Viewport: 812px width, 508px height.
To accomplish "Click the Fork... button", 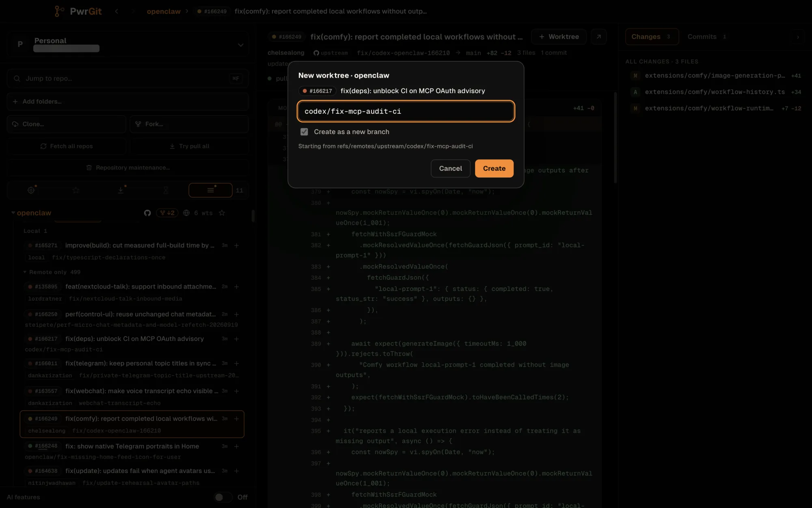I will (x=189, y=124).
